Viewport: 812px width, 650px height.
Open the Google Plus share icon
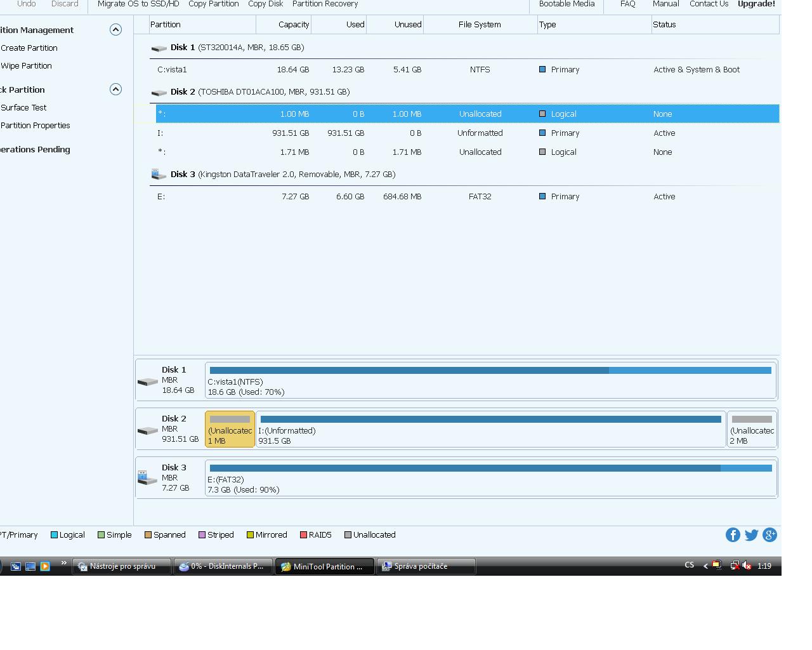tap(769, 535)
